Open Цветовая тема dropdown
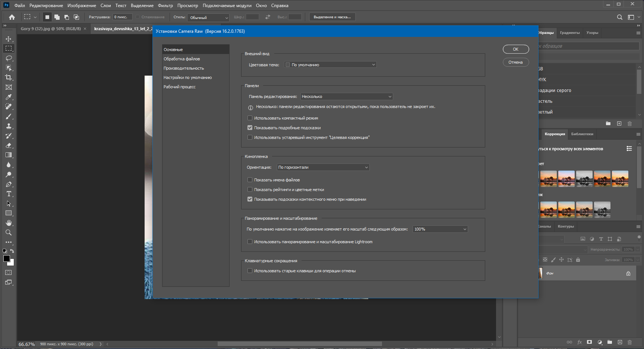644x349 pixels. 330,65
